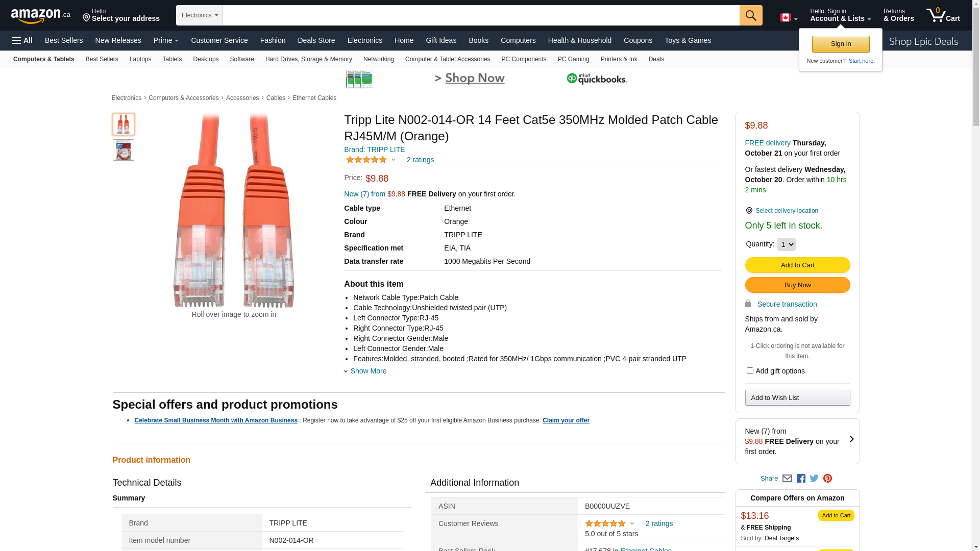Expand Show More item details
The height and width of the screenshot is (551, 980).
(367, 371)
